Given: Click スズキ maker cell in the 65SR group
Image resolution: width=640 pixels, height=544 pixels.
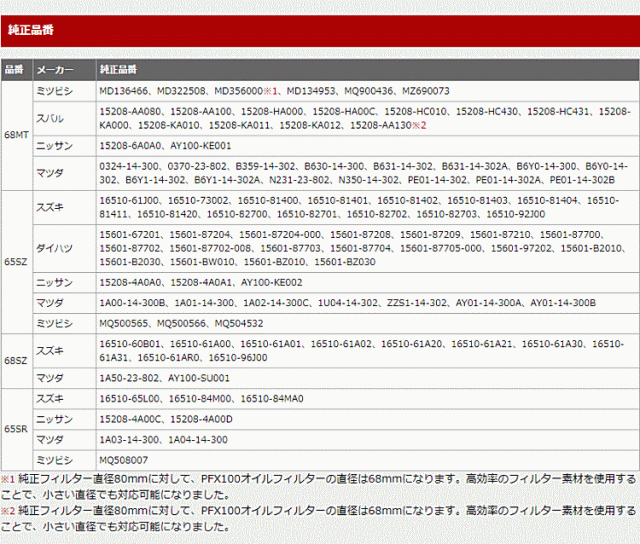Looking at the screenshot, I should pos(64,398).
